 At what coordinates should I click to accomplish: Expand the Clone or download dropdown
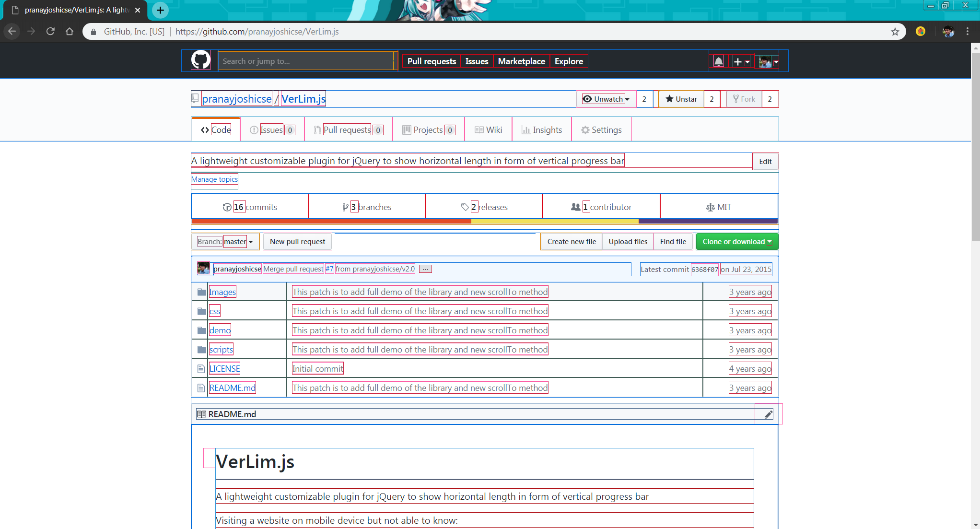point(737,242)
